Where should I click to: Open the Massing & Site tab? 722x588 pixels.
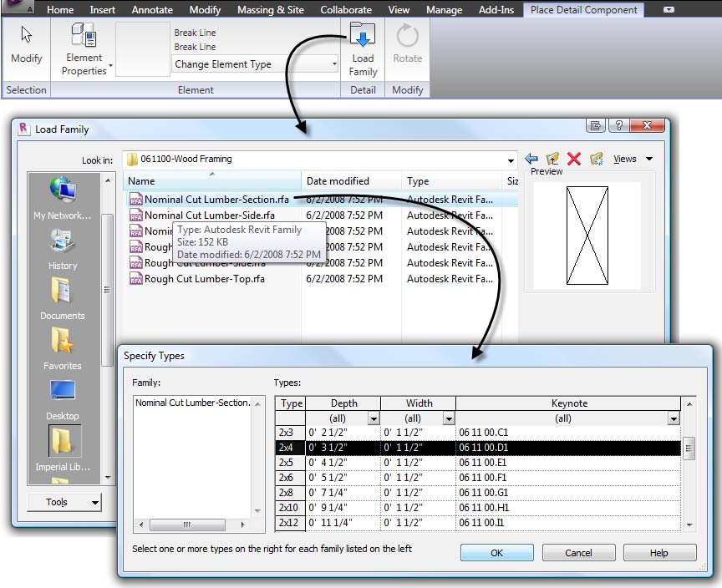coord(270,10)
